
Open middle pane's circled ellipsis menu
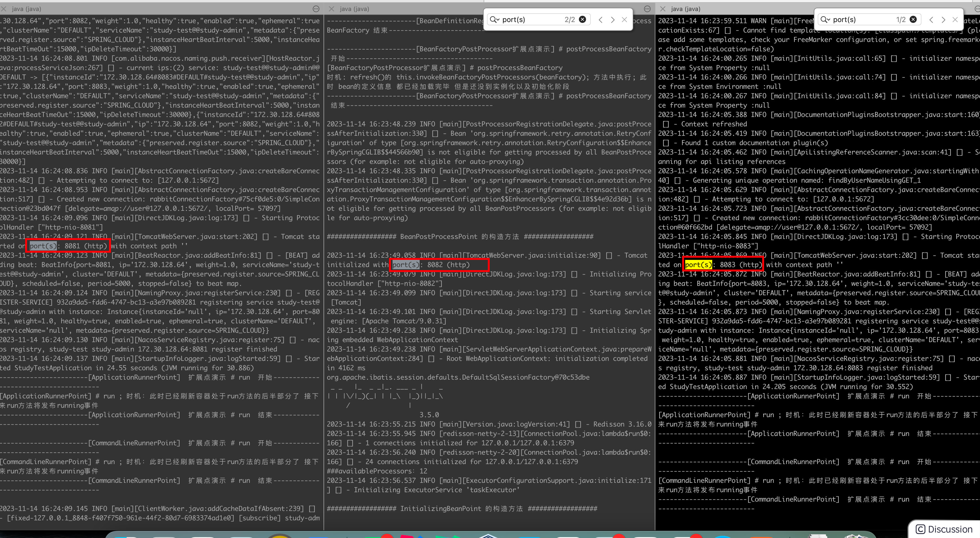(x=647, y=8)
